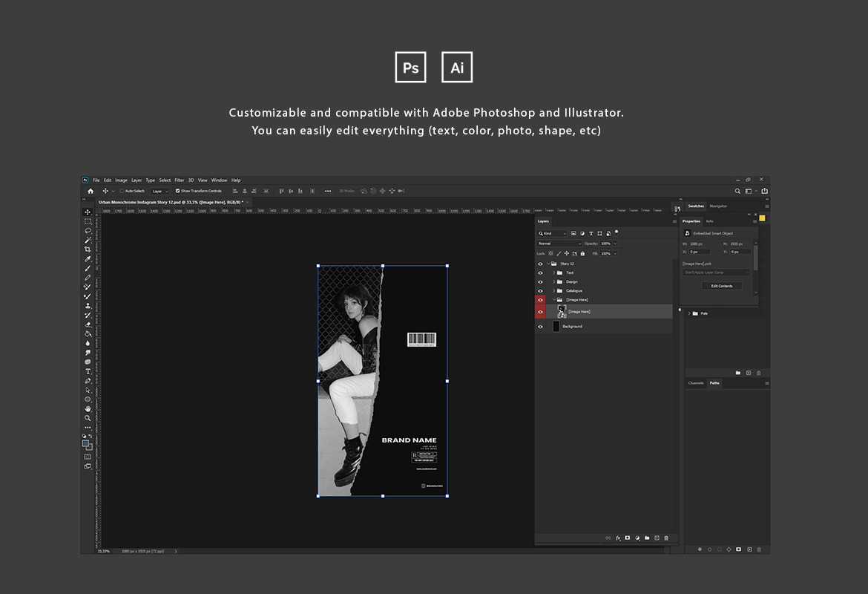Screen dimensions: 868x594
Task: Collapse the Story 12 group
Action: [548, 264]
